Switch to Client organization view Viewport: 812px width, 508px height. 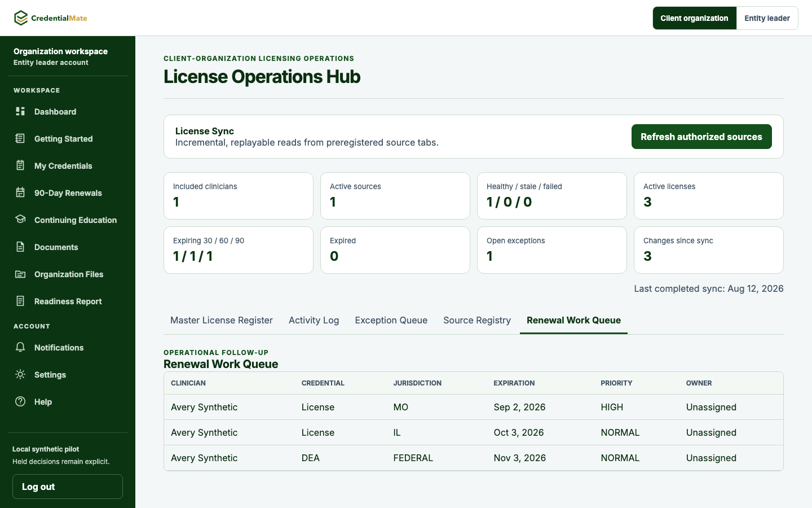coord(694,18)
